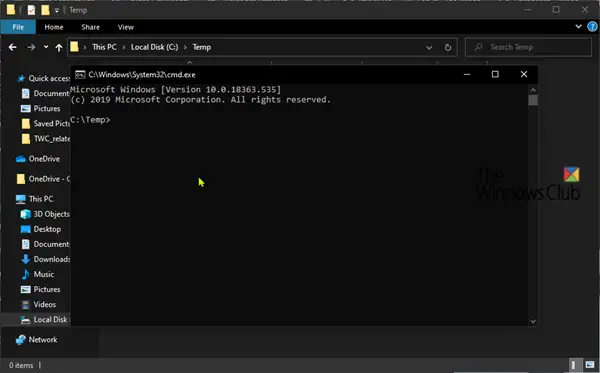The height and width of the screenshot is (373, 600).
Task: Open Downloads in sidebar
Action: coord(45,259)
